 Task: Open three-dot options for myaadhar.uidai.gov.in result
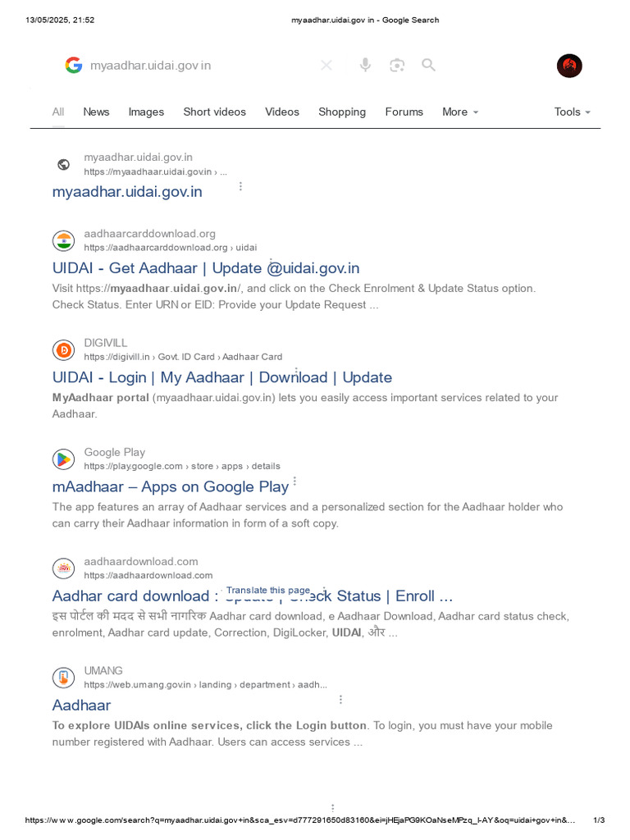[240, 187]
